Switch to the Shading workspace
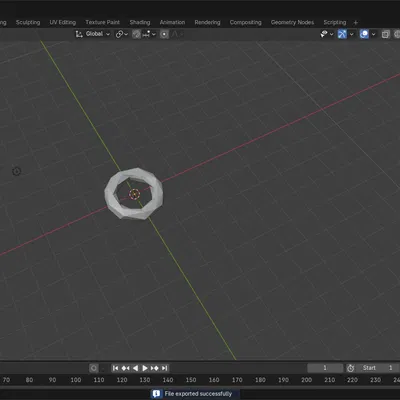The width and height of the screenshot is (400, 400). click(140, 22)
